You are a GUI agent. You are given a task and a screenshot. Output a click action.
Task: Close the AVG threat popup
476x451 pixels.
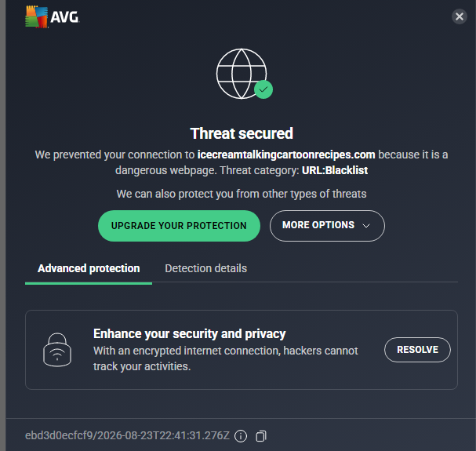click(x=460, y=16)
